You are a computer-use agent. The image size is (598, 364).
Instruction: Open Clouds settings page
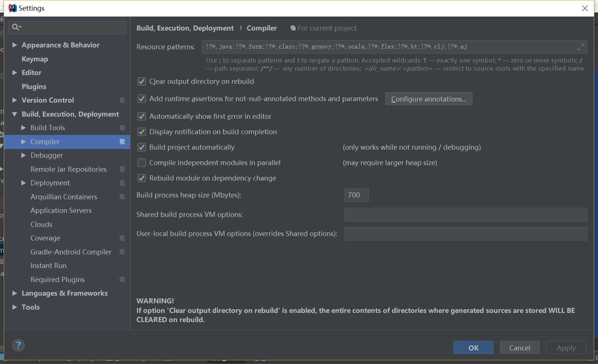click(41, 224)
